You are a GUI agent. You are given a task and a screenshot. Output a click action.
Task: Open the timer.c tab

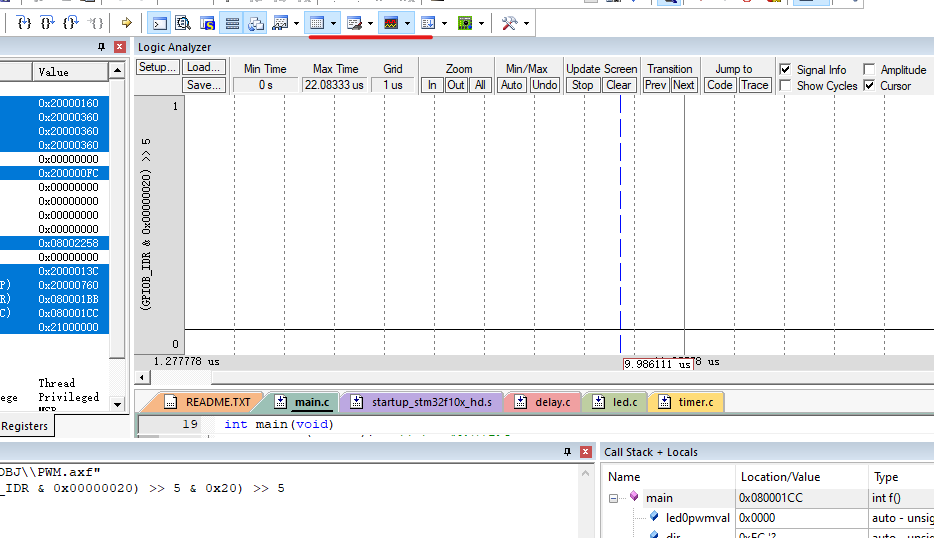[x=686, y=402]
